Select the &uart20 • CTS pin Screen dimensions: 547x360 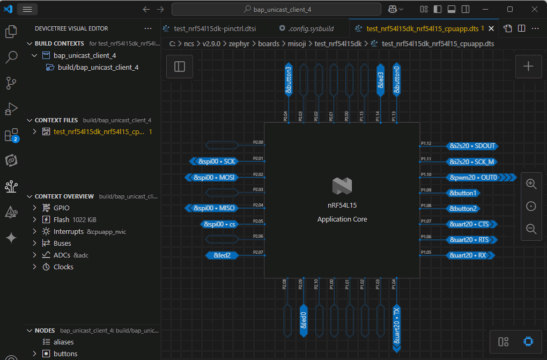(x=472, y=224)
